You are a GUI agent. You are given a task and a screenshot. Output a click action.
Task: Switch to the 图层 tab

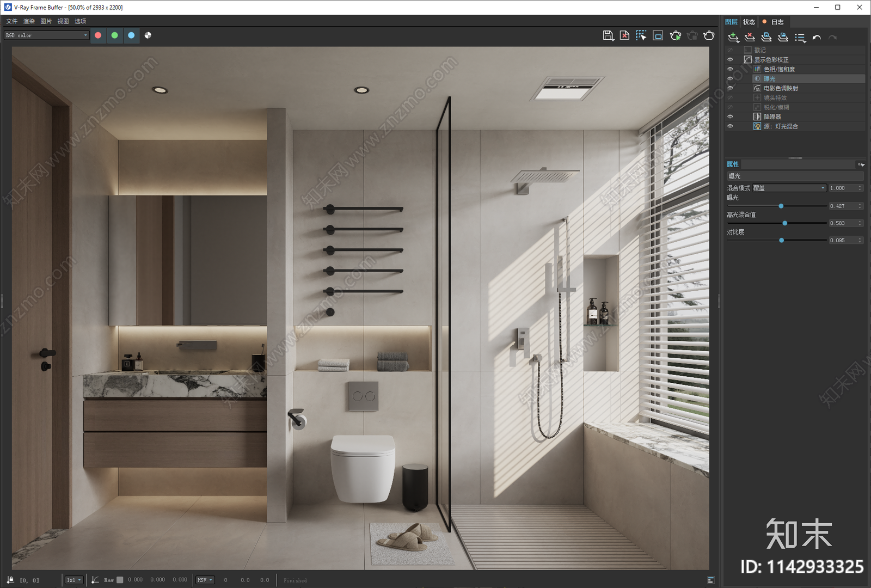tap(732, 22)
